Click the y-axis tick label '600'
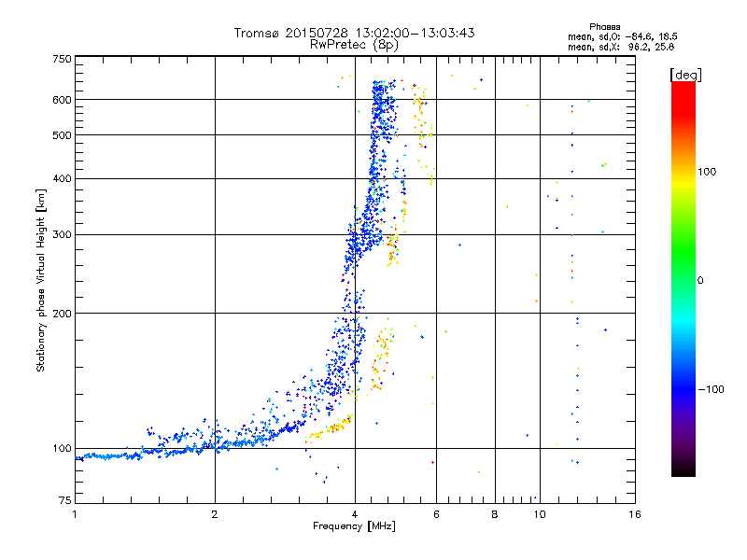This screenshot has width=747, height=560. pos(62,100)
